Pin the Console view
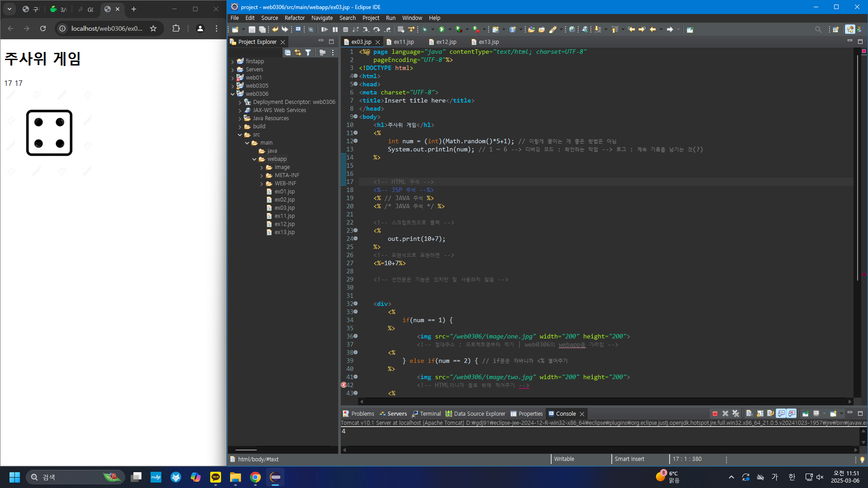Viewport: 868px width, 488px height. (805, 413)
